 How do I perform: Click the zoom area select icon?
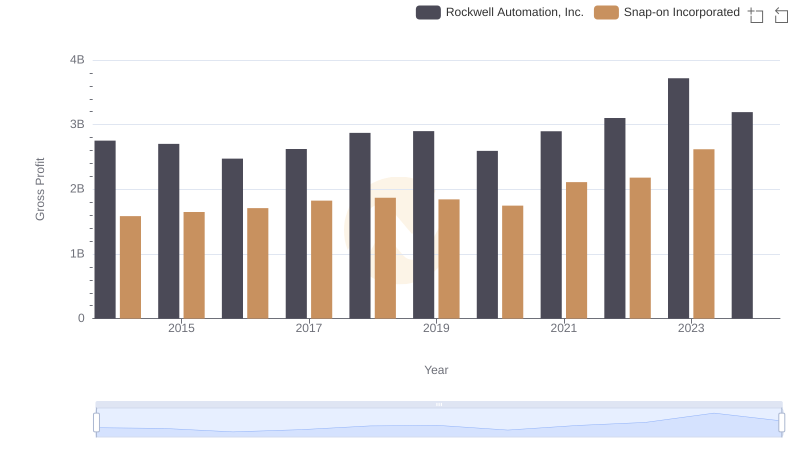point(756,15)
